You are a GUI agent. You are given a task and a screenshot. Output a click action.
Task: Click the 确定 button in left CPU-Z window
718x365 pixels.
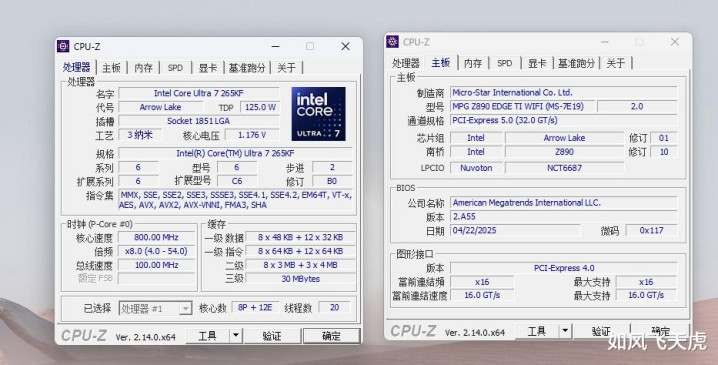pos(332,336)
